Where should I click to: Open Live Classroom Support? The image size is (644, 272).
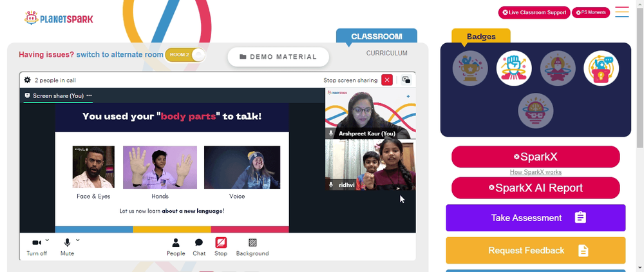click(535, 12)
